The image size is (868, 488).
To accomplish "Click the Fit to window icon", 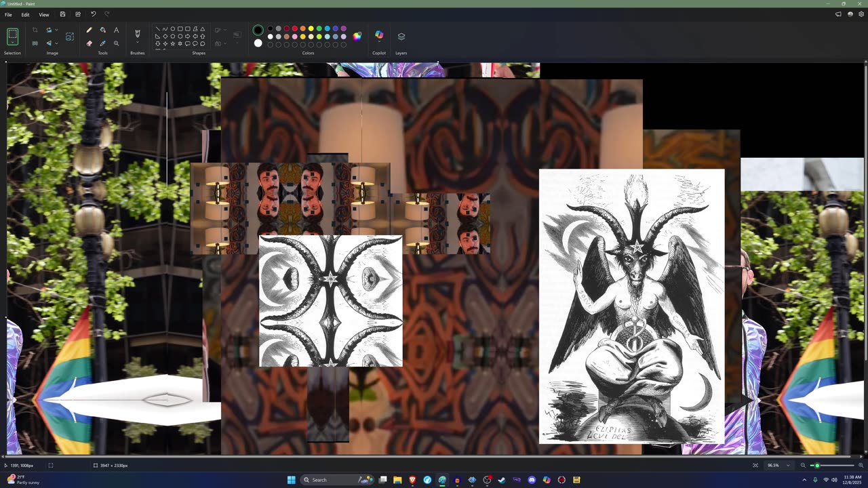I will coord(755,466).
